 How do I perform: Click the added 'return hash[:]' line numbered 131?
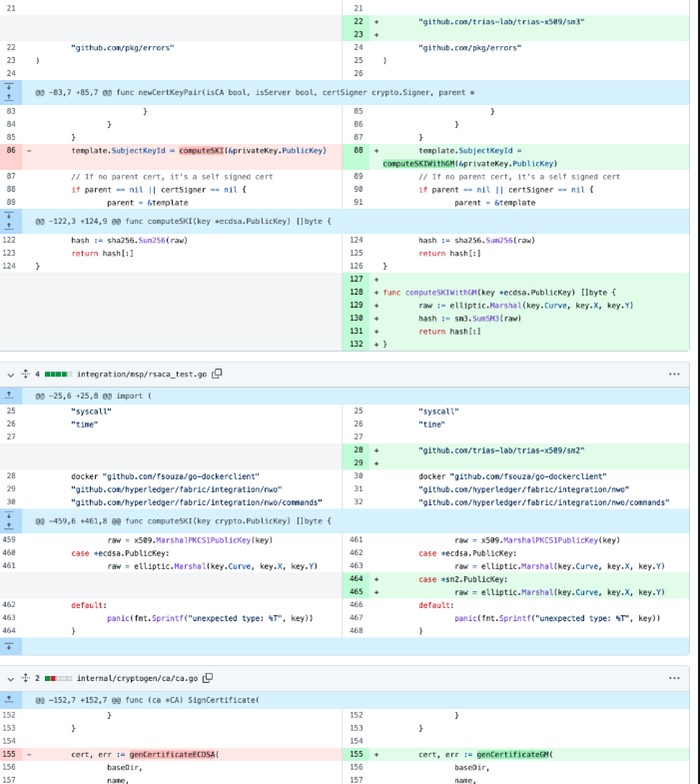click(x=450, y=331)
